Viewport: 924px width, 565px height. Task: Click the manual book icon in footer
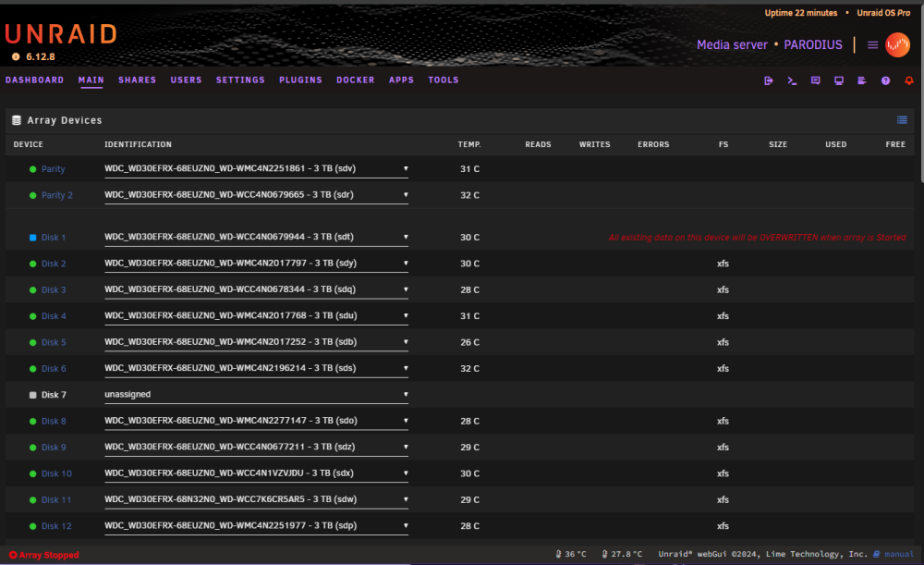[x=877, y=555]
